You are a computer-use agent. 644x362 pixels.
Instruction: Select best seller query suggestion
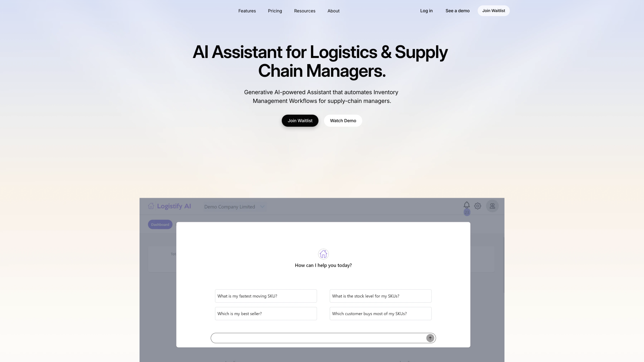[265, 313]
